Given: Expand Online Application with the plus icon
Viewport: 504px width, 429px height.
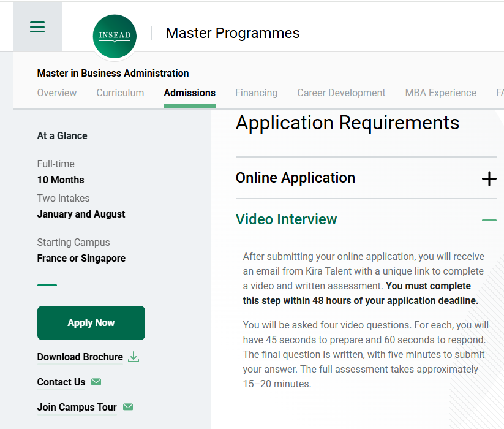Looking at the screenshot, I should 489,178.
